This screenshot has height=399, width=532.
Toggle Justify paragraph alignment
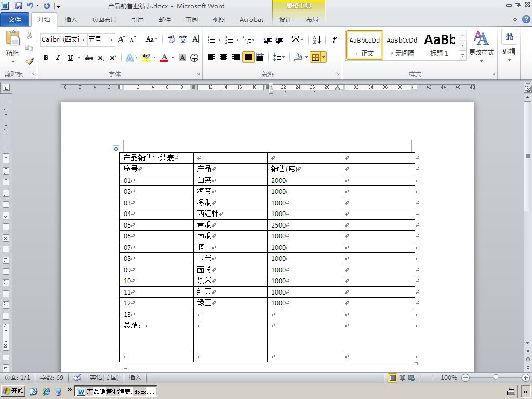point(248,57)
